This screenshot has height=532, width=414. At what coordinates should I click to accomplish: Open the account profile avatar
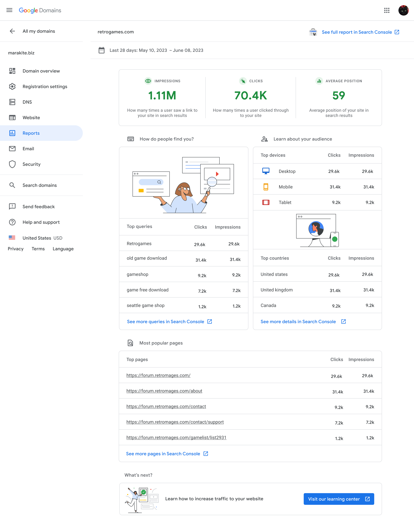point(403,10)
